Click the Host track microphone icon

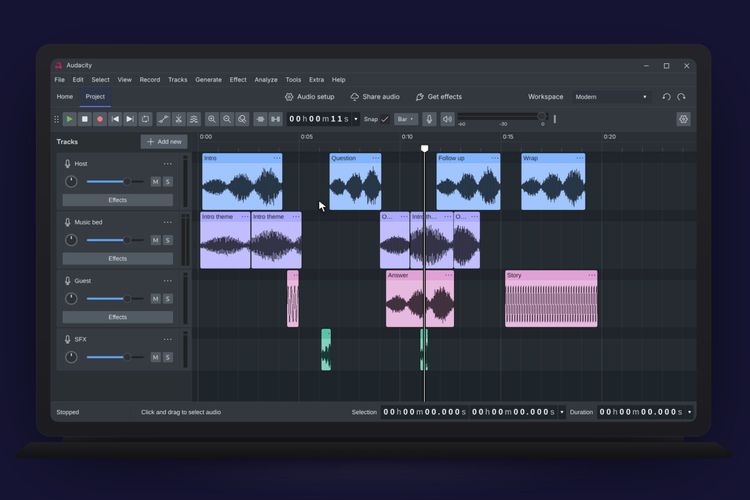tap(67, 164)
